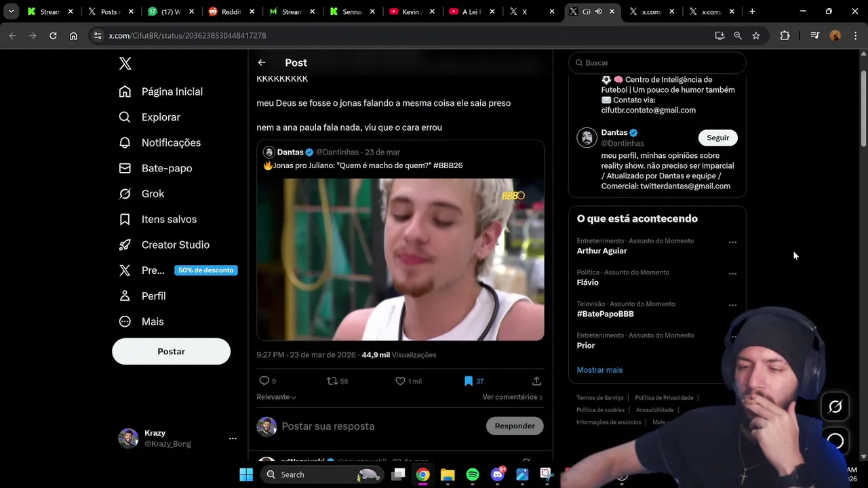The width and height of the screenshot is (868, 488).
Task: Open Chrome zoom magnifier icon
Action: click(738, 35)
